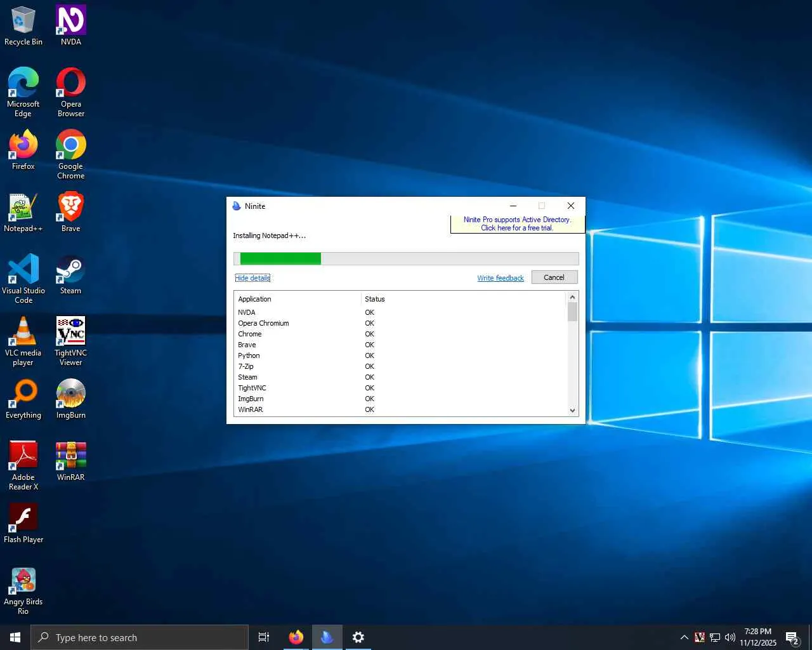Click the Ninite taskbar button
This screenshot has width=812, height=650.
click(x=327, y=637)
